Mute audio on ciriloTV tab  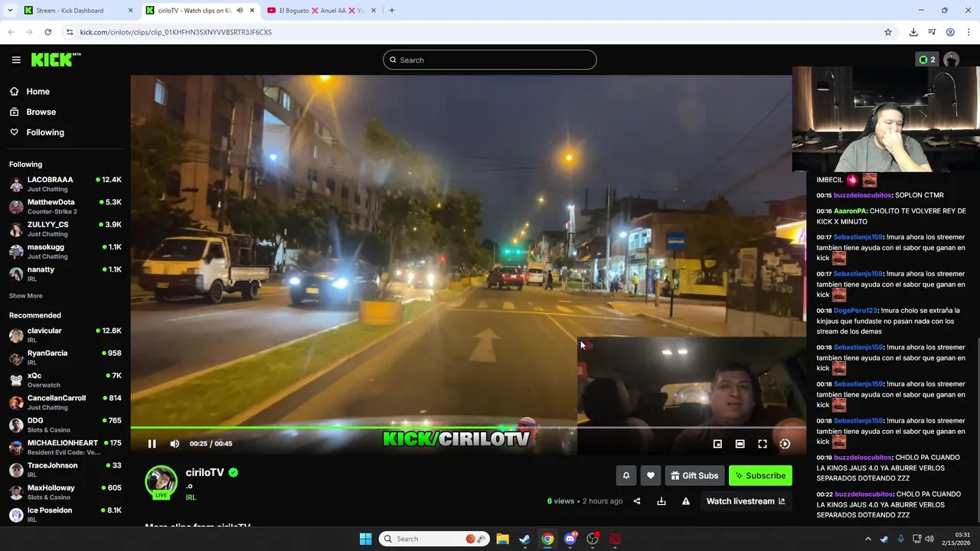point(240,11)
